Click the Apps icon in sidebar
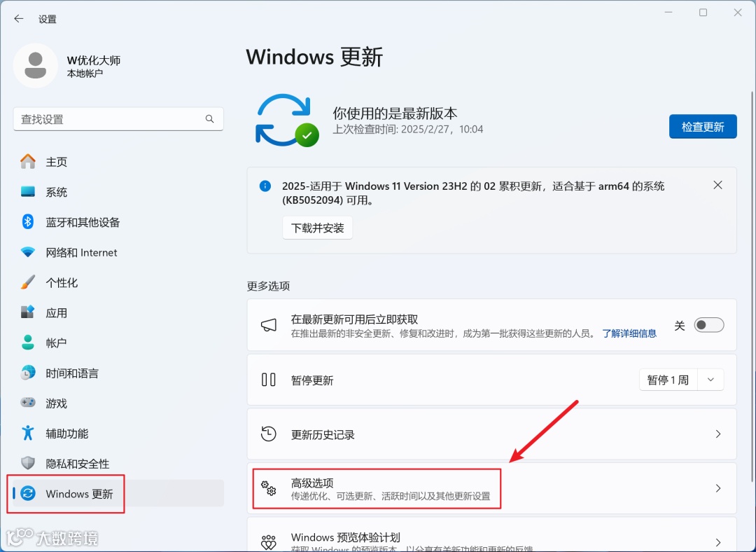 coord(28,312)
